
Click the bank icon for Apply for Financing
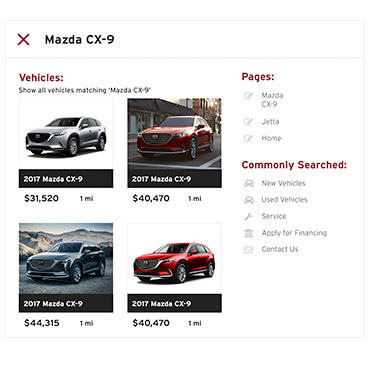[x=249, y=233]
